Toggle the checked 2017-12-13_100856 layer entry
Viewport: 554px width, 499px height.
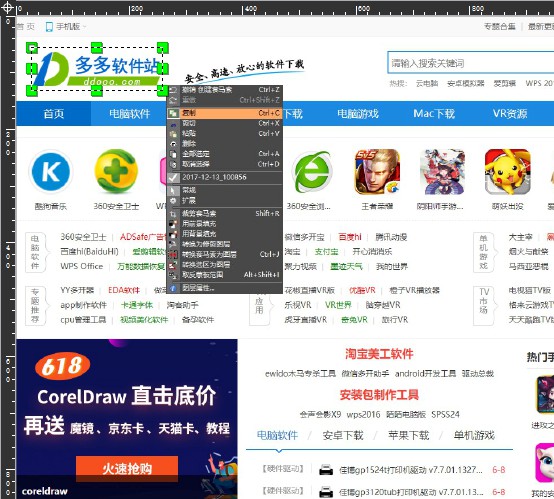pos(224,177)
